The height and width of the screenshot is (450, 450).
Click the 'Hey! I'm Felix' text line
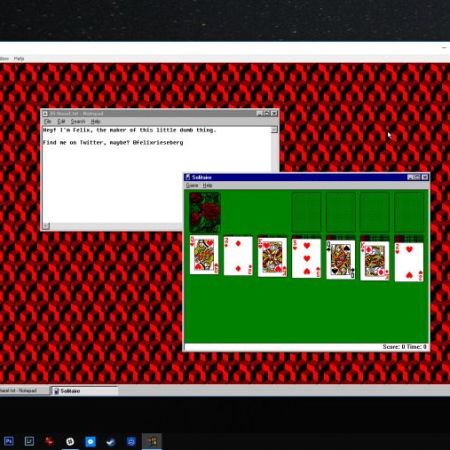[x=130, y=130]
